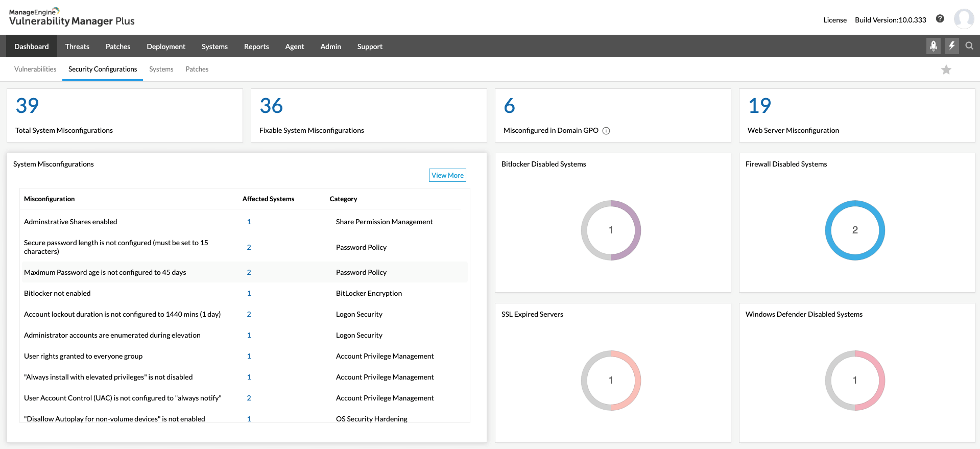Click affected systems count for Bitlocker not enabled

coord(249,293)
